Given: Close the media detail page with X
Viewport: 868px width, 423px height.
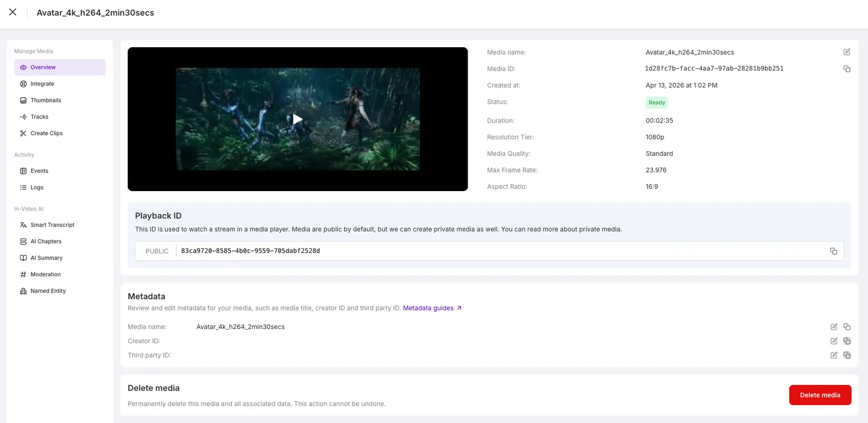Looking at the screenshot, I should [12, 12].
